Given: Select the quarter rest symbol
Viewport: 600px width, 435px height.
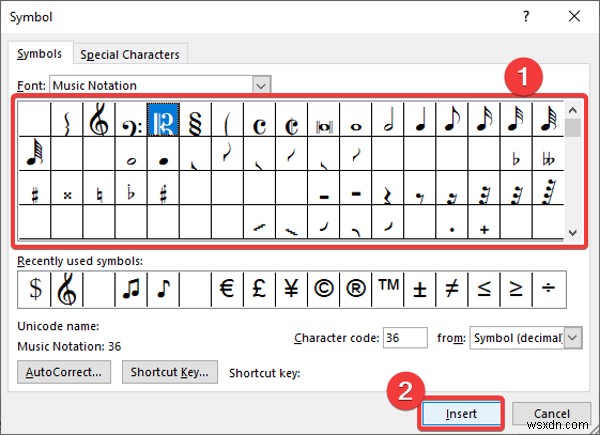Looking at the screenshot, I should pyautogui.click(x=388, y=188).
